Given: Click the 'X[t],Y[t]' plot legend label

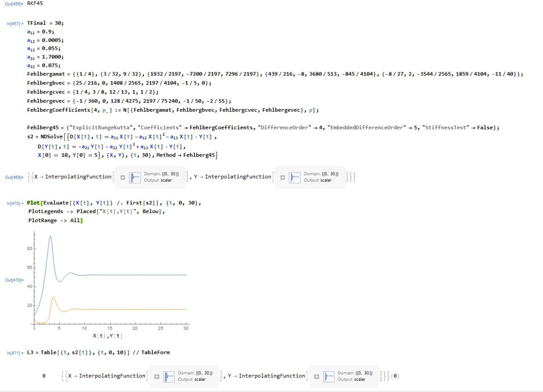Looking at the screenshot, I should point(108,336).
